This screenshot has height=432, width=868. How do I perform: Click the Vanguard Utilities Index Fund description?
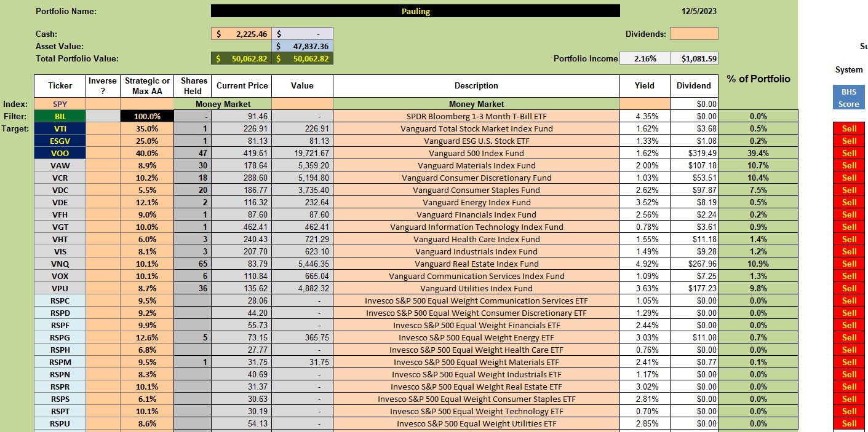(476, 288)
